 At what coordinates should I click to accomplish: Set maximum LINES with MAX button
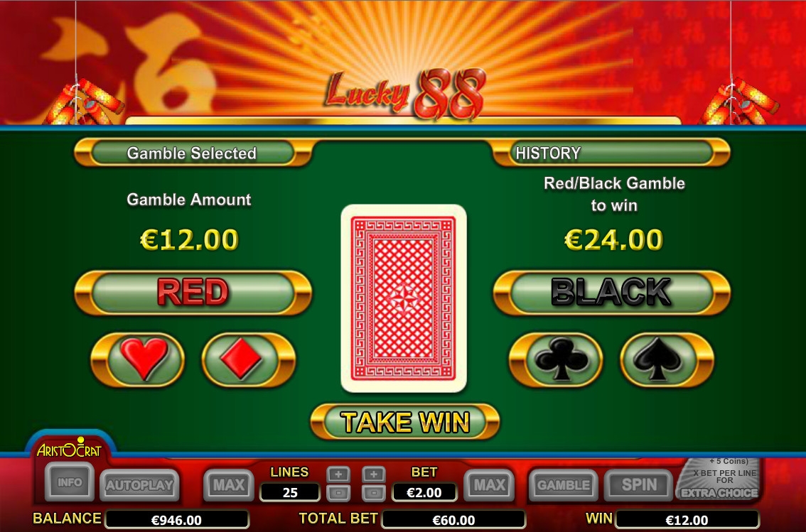coord(229,484)
